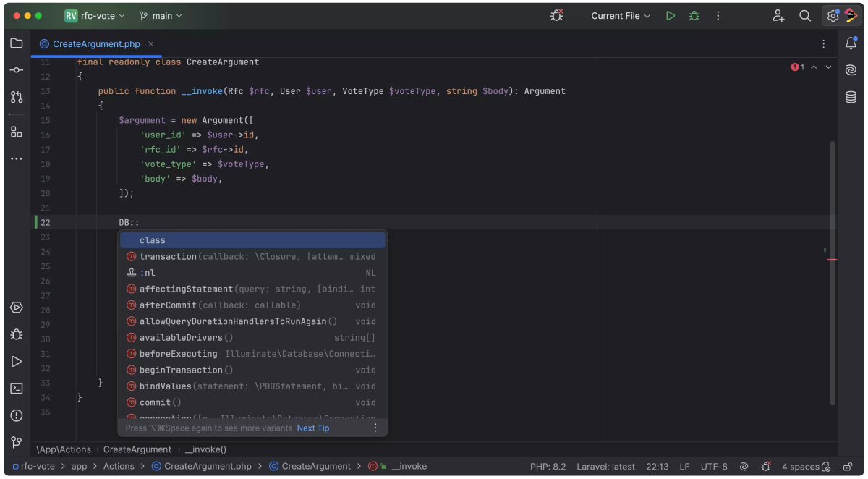Click the inspections widget in the status bar
This screenshot has height=479, width=868.
click(765, 467)
